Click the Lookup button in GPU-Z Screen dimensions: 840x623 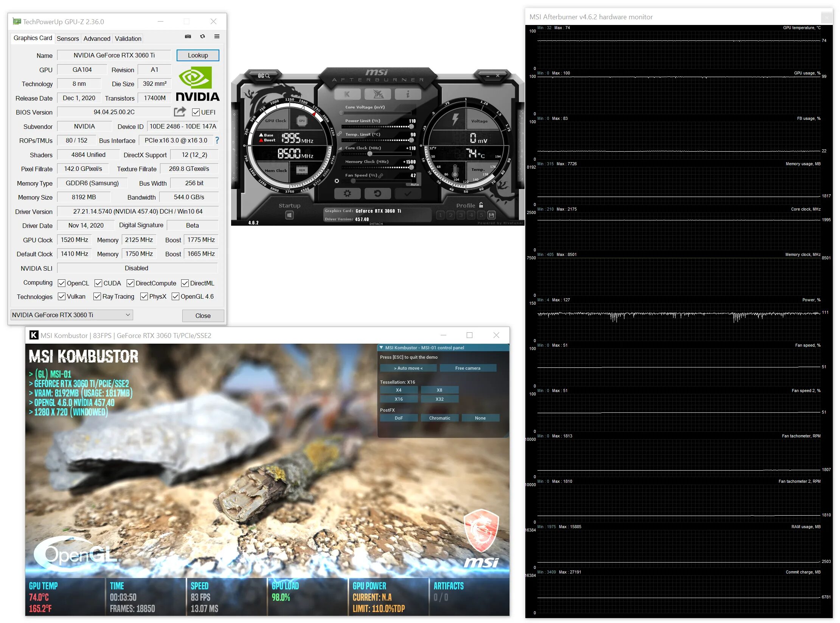coord(198,55)
